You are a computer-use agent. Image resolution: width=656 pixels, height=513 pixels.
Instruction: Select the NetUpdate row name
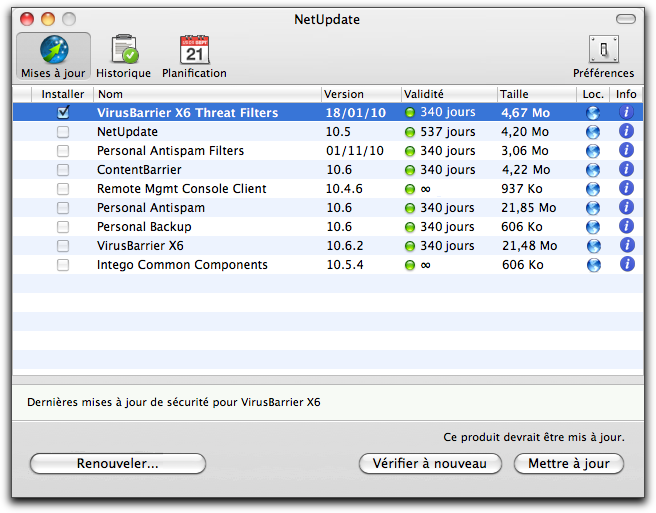click(x=127, y=132)
